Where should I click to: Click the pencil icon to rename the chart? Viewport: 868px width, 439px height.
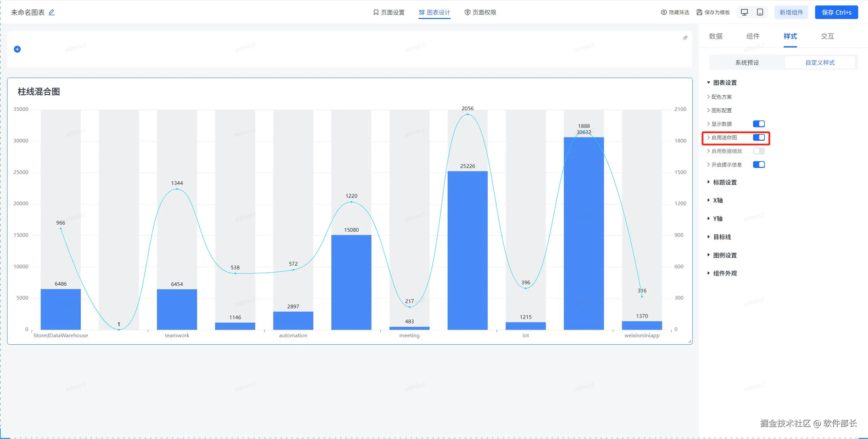pos(52,12)
